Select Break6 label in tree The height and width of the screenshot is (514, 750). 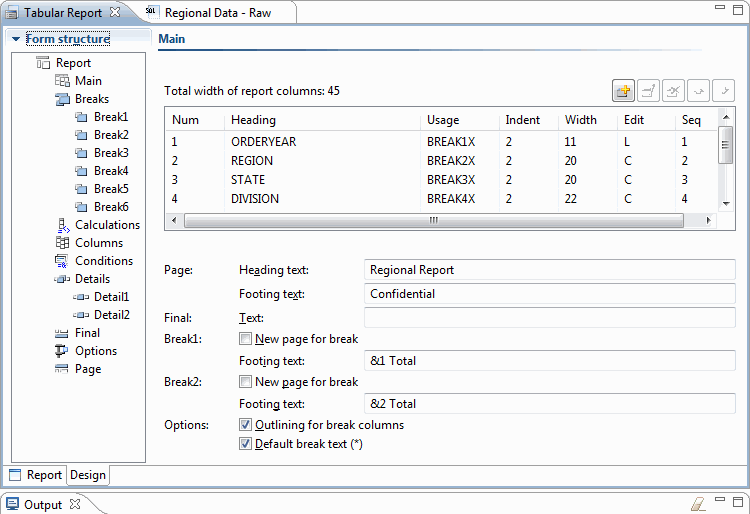click(x=111, y=207)
